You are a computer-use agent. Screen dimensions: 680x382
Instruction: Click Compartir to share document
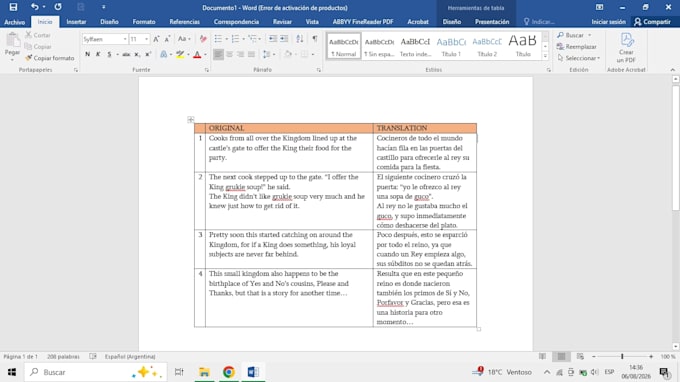pos(652,22)
